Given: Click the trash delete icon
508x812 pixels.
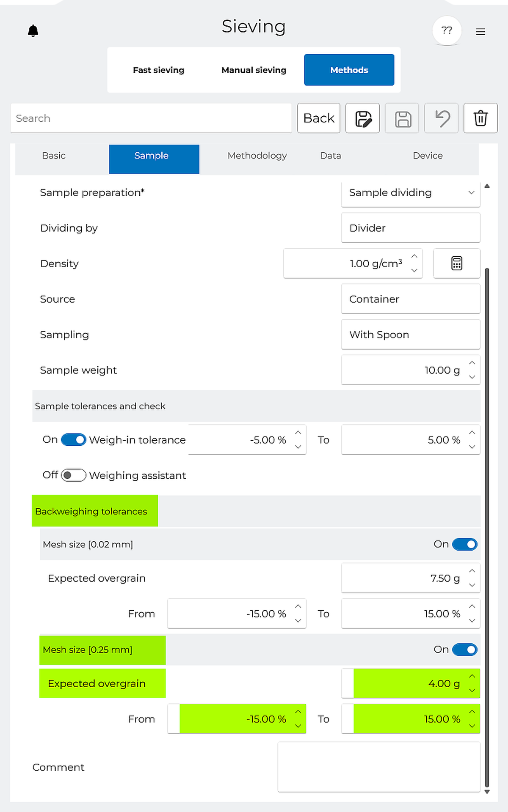Looking at the screenshot, I should [480, 118].
